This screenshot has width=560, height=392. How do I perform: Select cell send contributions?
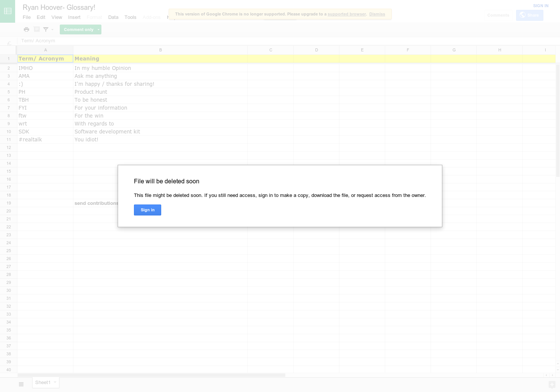coord(96,203)
